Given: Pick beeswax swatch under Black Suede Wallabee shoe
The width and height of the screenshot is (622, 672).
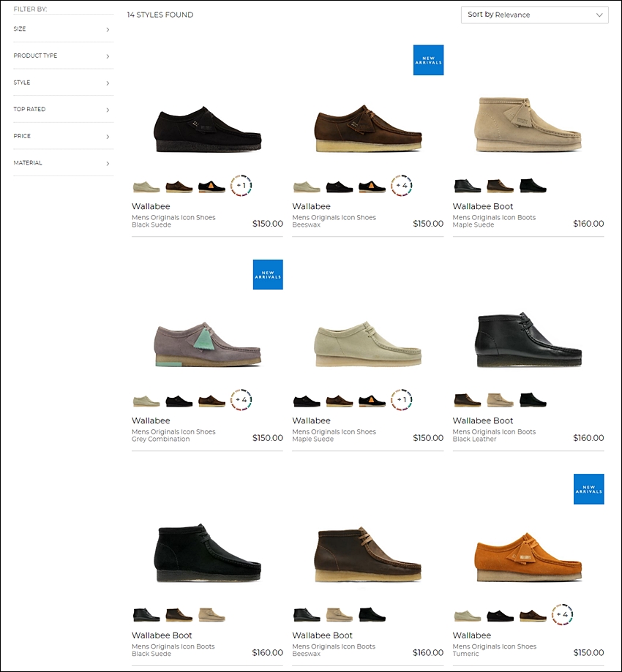Looking at the screenshot, I should tap(179, 187).
